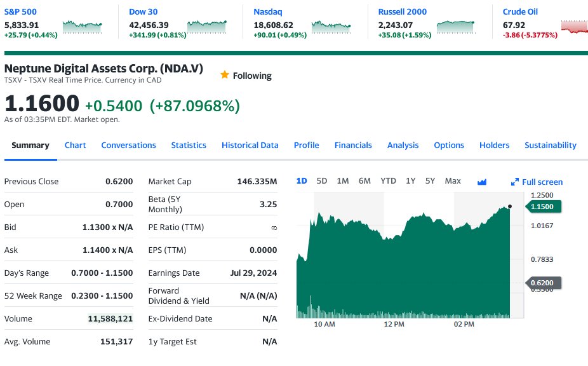Image resolution: width=588 pixels, height=366 pixels.
Task: Select the 5Y chart range
Action: [x=430, y=181]
